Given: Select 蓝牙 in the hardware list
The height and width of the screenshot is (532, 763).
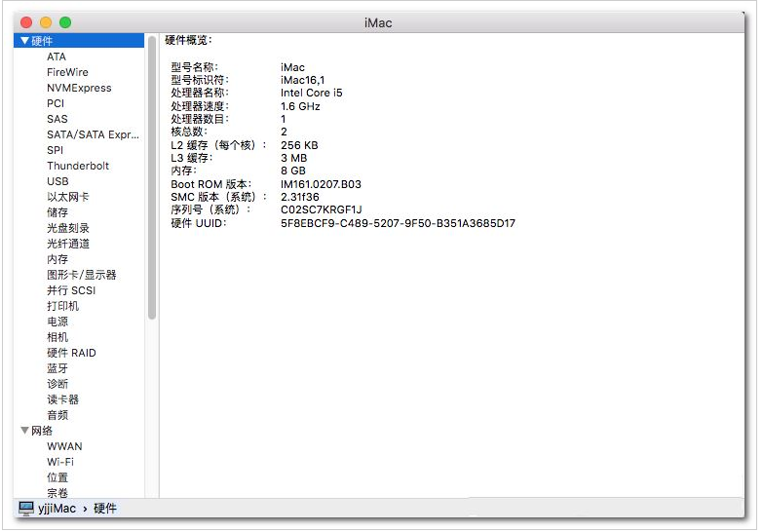Looking at the screenshot, I should pyautogui.click(x=57, y=368).
